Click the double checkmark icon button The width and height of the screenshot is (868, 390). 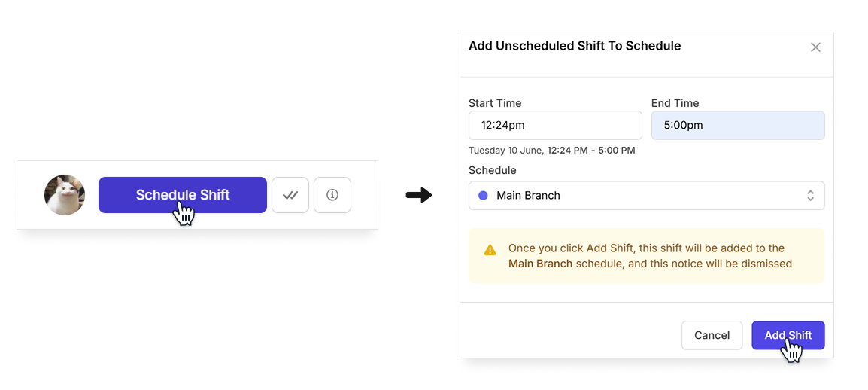click(x=290, y=195)
